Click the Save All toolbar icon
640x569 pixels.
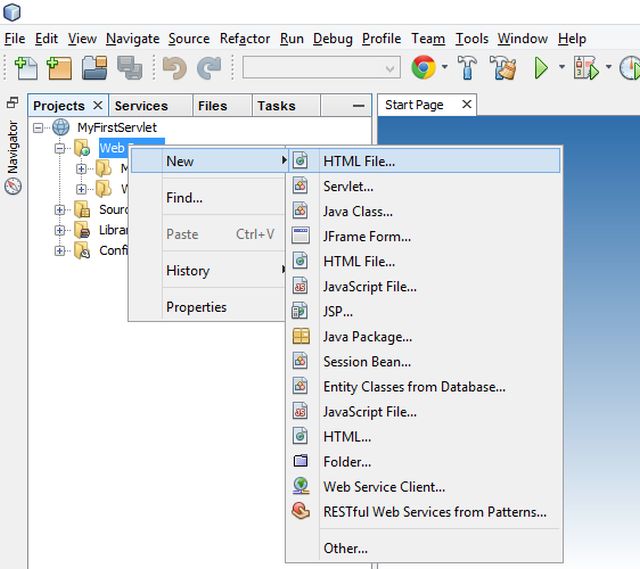tap(130, 68)
